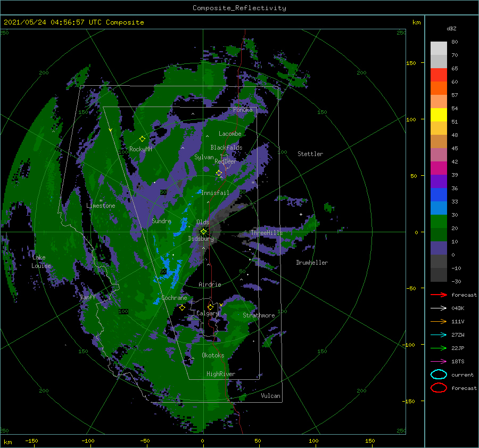Click the Sundre city label
Image resolution: width=479 pixels, height=448 pixels.
[162, 221]
